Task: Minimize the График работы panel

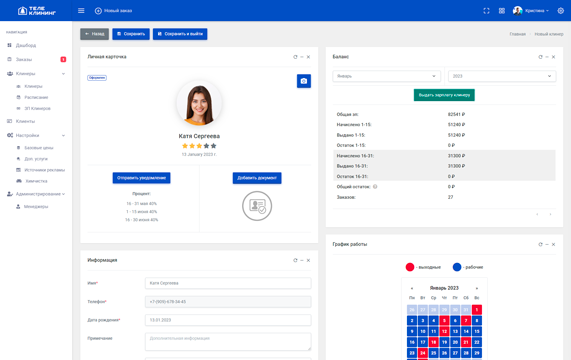Action: coord(547,245)
